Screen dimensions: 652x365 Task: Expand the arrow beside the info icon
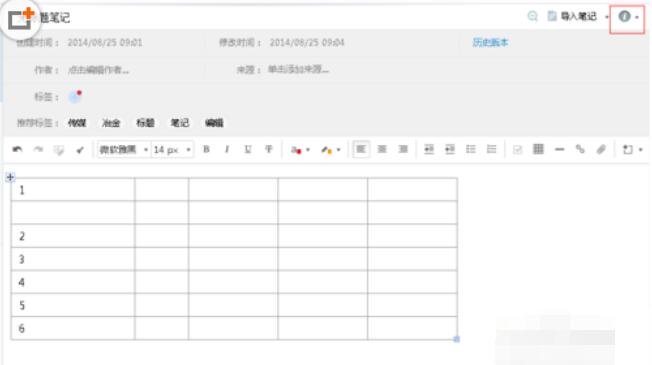[637, 17]
